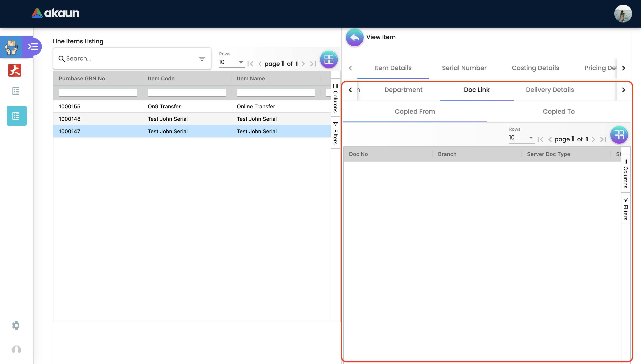Switch to the Copied To tab

click(x=558, y=111)
